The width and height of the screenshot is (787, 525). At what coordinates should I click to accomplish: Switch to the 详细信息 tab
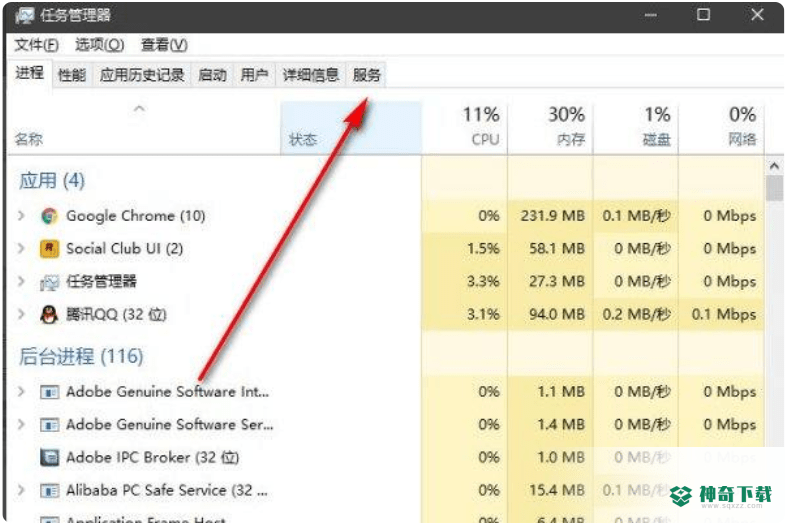tap(311, 75)
